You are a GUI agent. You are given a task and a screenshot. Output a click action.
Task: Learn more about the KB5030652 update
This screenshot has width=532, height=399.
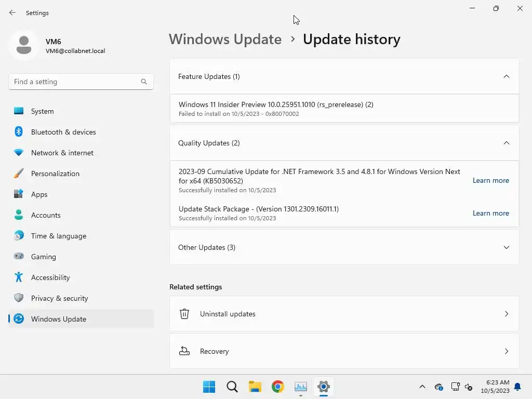click(x=490, y=180)
